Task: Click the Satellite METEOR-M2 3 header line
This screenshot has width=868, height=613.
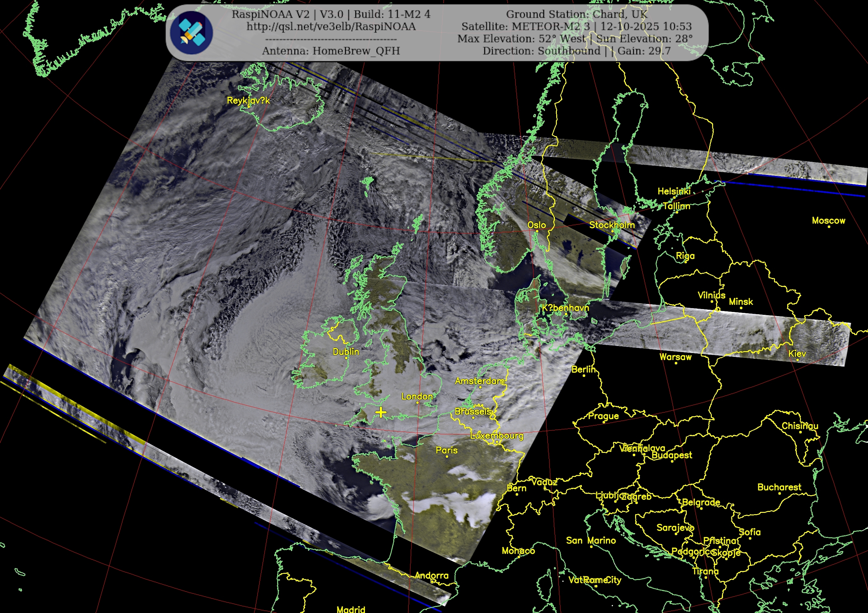Action: point(576,26)
